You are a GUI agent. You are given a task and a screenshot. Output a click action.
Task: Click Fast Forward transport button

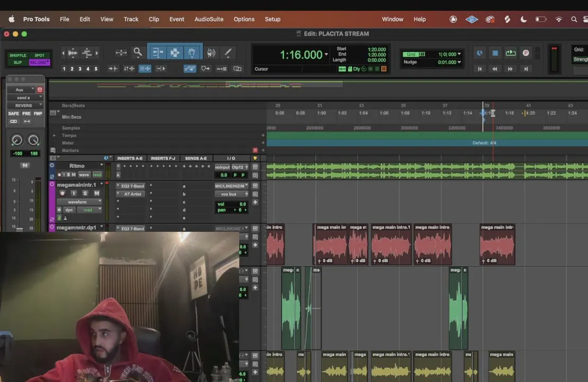coord(510,68)
